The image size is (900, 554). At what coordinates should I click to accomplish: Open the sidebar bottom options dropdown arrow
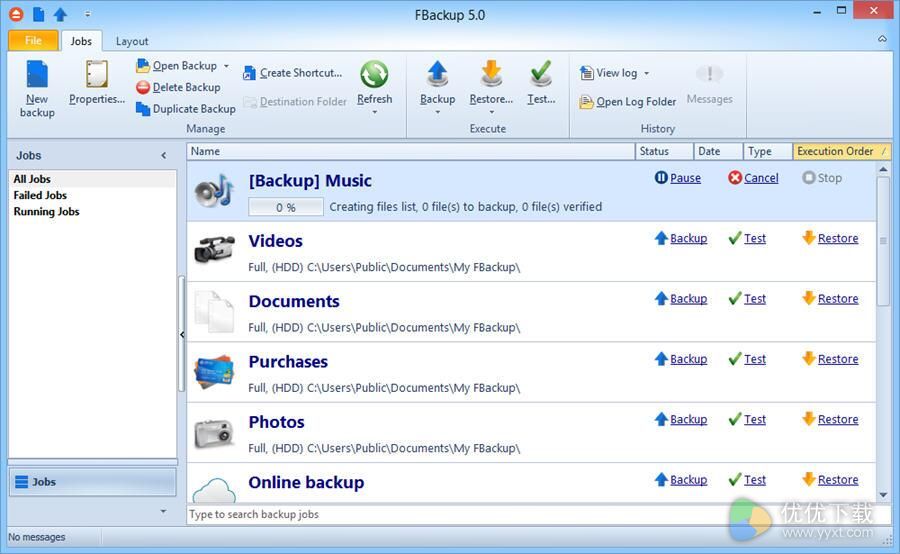click(x=163, y=511)
